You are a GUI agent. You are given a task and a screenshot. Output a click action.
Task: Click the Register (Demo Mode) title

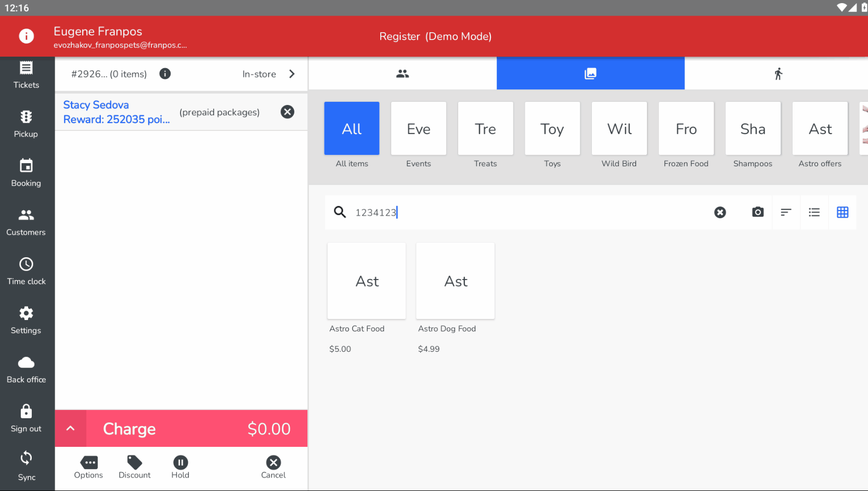(435, 36)
